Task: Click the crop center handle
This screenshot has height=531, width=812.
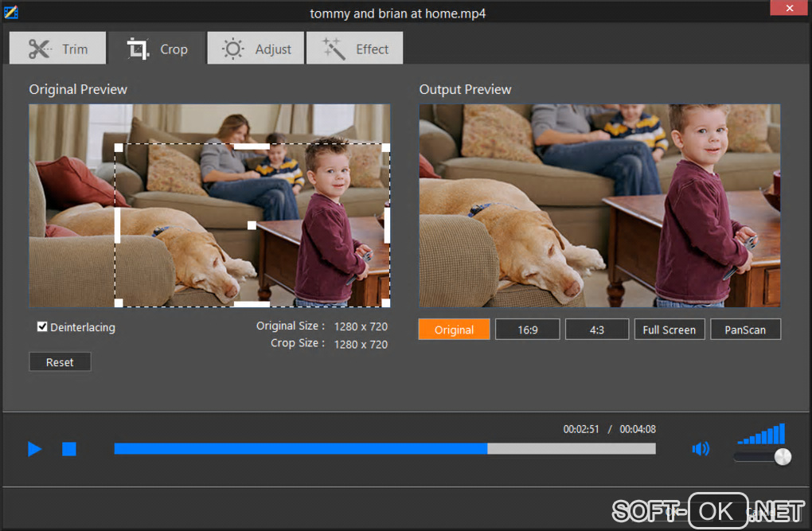Action: [252, 225]
